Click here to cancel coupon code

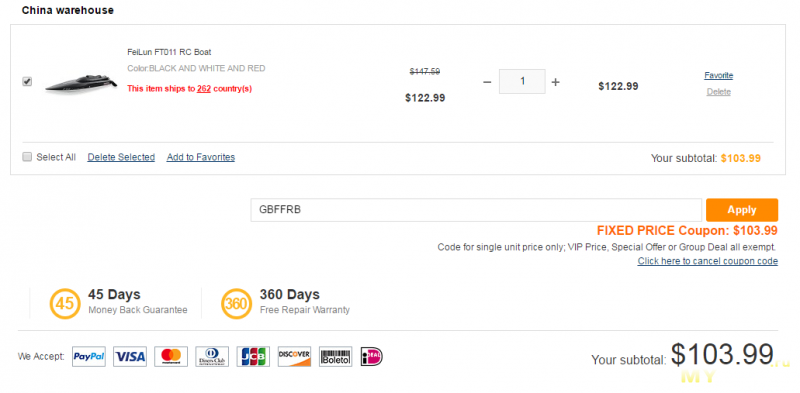[708, 261]
